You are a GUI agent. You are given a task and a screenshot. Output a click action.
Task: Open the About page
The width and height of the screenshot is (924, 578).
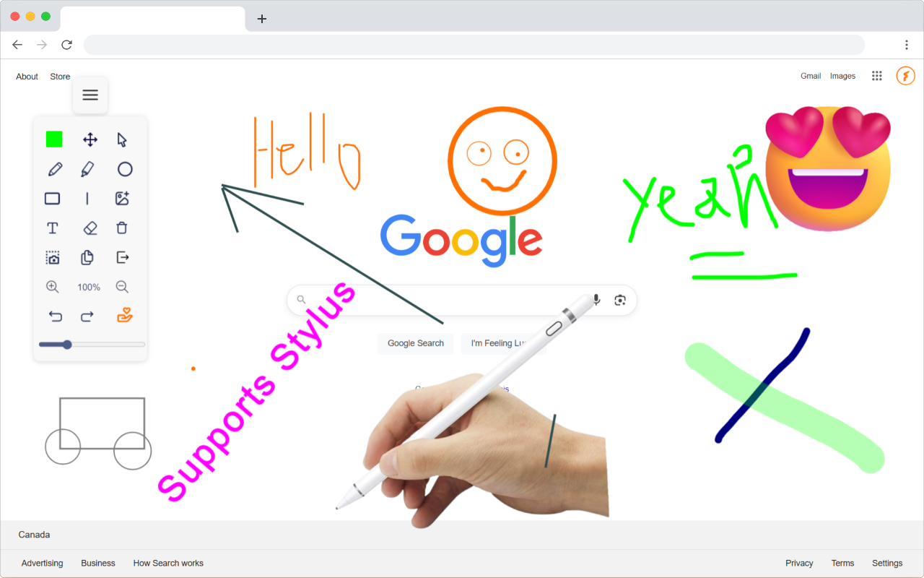click(x=27, y=76)
